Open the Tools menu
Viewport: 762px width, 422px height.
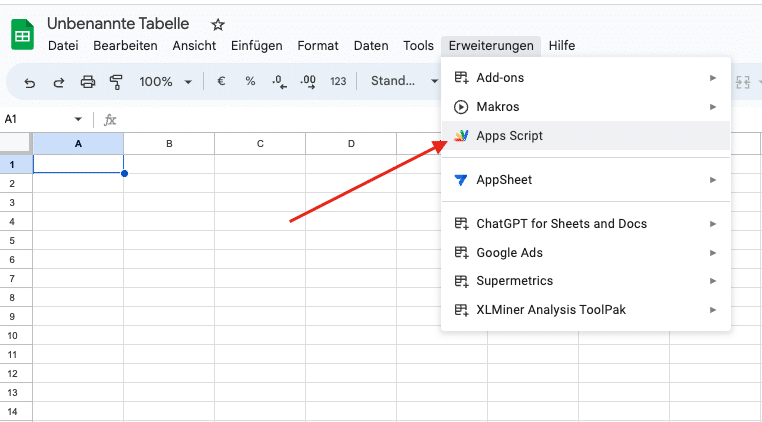(x=418, y=46)
